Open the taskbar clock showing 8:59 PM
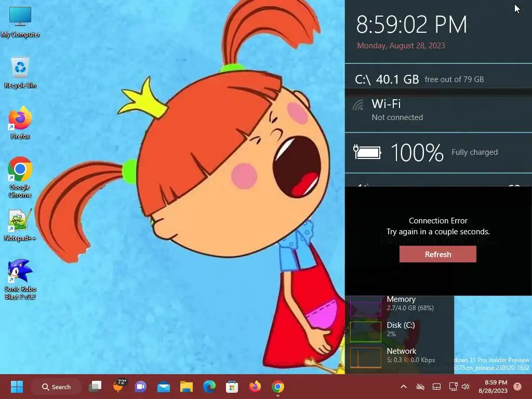This screenshot has height=399, width=532. coord(493,387)
